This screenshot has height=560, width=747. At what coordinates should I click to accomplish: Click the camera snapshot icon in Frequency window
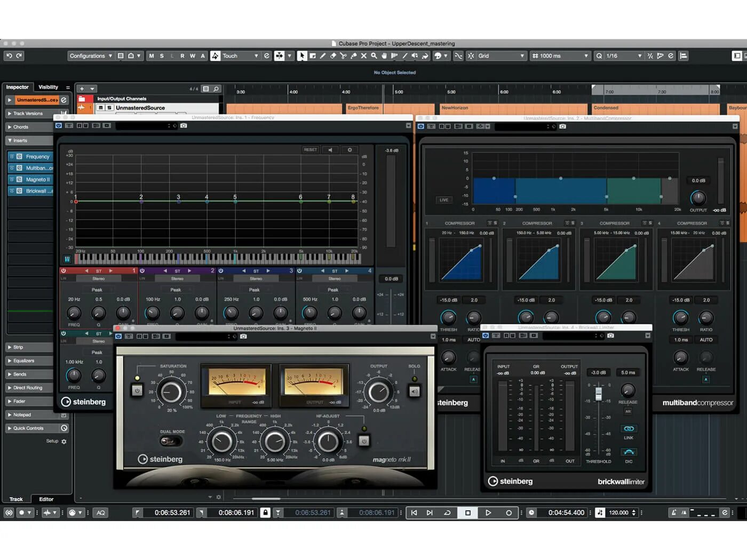click(x=184, y=126)
